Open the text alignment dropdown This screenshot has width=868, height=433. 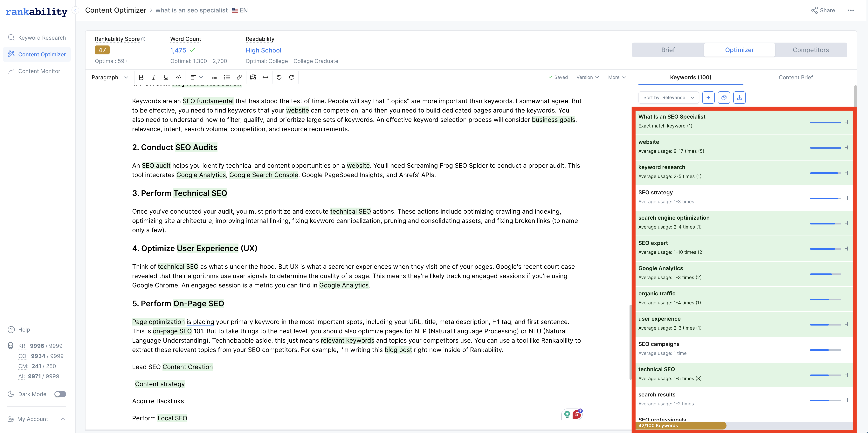click(x=197, y=77)
